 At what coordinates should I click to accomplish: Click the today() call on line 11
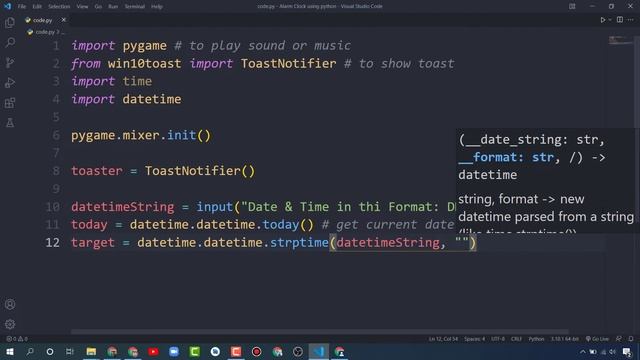(288, 225)
